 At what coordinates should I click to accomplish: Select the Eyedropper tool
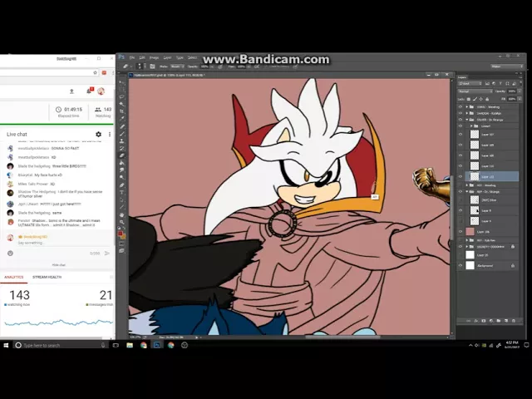pyautogui.click(x=122, y=119)
